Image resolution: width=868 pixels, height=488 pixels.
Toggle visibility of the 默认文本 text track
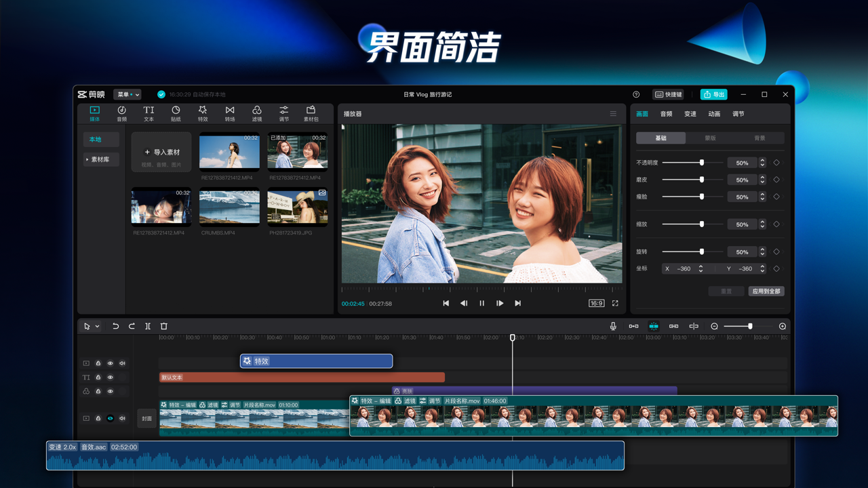click(x=111, y=377)
